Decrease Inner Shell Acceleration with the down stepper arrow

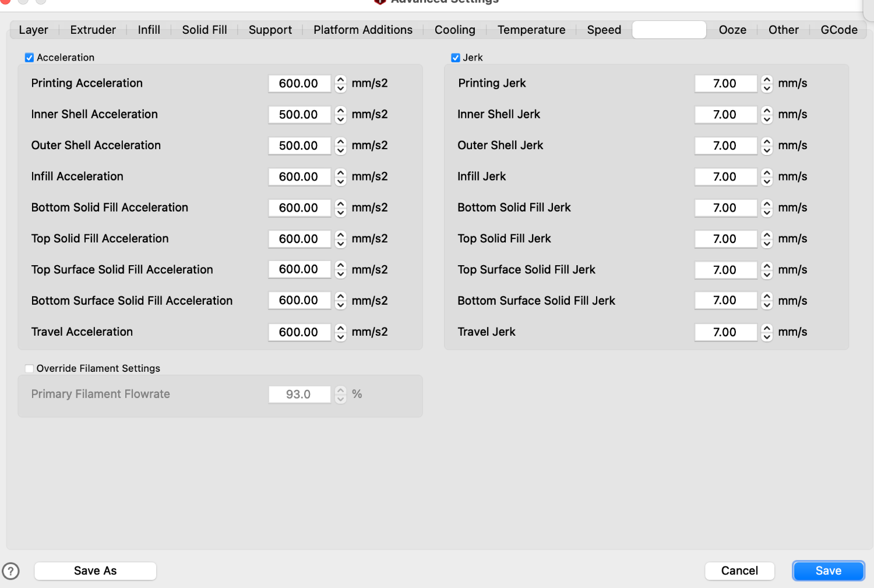coord(341,119)
